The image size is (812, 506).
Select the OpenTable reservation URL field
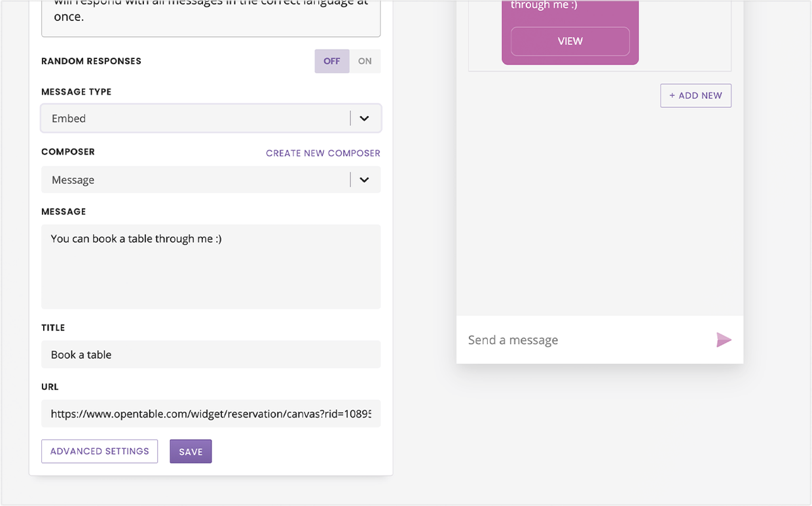(x=211, y=414)
